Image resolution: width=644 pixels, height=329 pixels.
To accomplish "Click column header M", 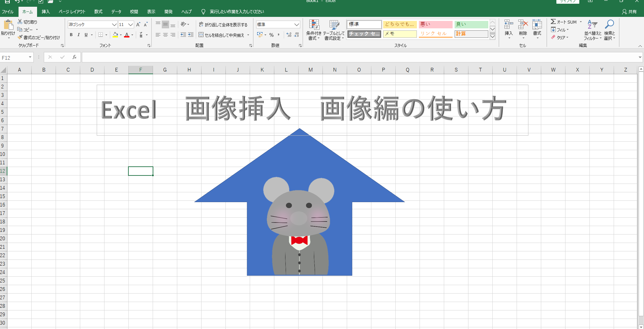I will click(x=310, y=70).
